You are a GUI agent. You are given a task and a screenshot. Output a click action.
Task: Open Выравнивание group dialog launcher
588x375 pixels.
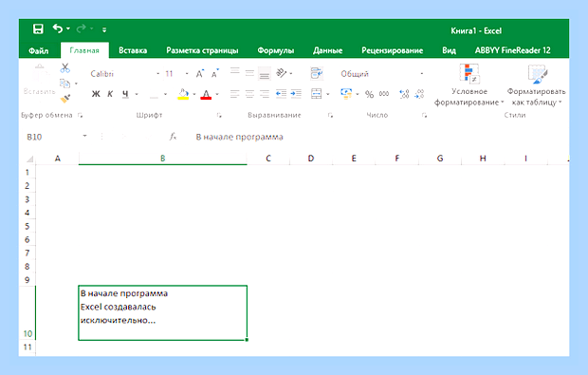click(x=330, y=115)
